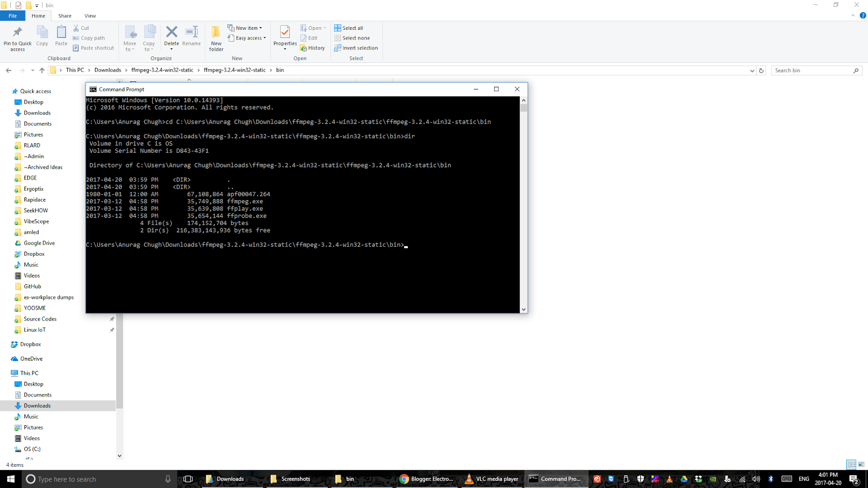Open Quick Access Toolbar customize dropdown
Viewport: 868px width, 488px height.
pyautogui.click(x=37, y=5)
